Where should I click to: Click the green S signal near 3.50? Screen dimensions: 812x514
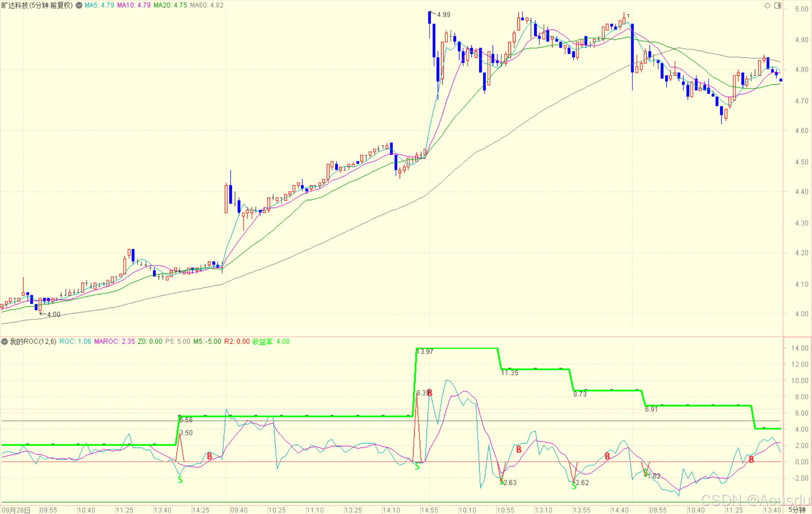coord(180,480)
